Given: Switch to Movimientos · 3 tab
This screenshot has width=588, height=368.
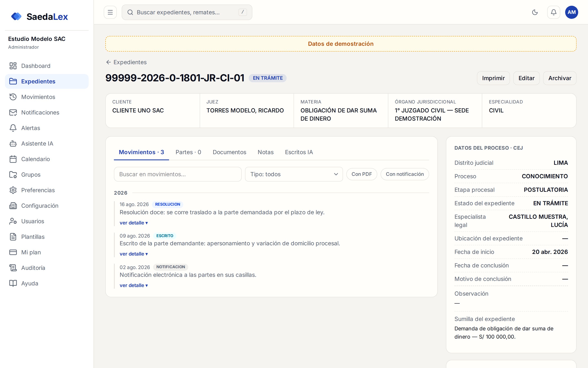Looking at the screenshot, I should point(141,152).
